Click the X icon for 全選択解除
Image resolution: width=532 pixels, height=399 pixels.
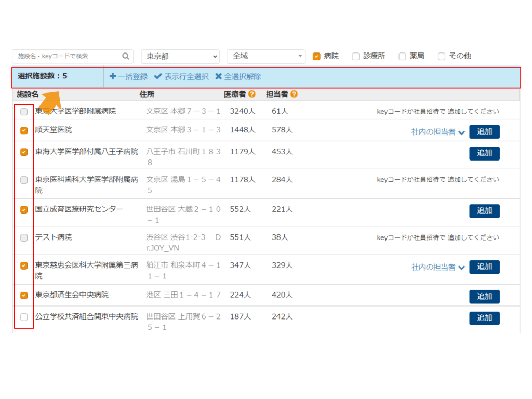(x=219, y=76)
